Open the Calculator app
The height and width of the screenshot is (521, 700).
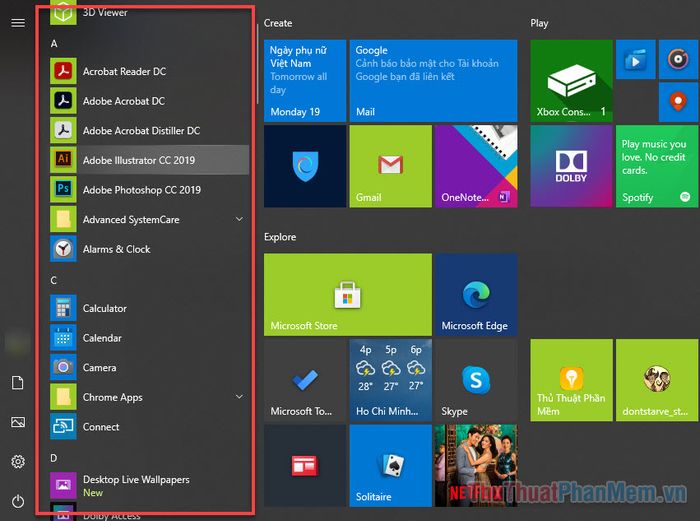click(150, 308)
